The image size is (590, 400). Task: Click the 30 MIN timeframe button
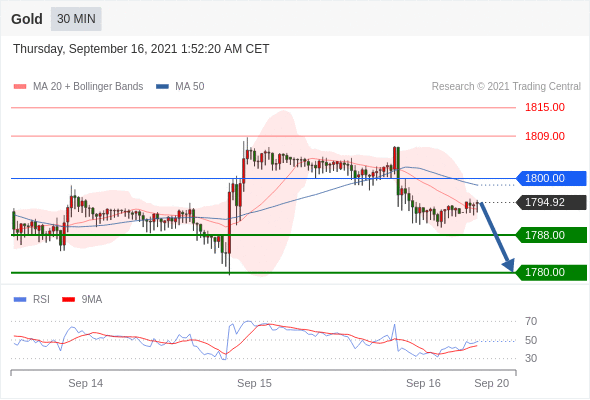point(76,19)
